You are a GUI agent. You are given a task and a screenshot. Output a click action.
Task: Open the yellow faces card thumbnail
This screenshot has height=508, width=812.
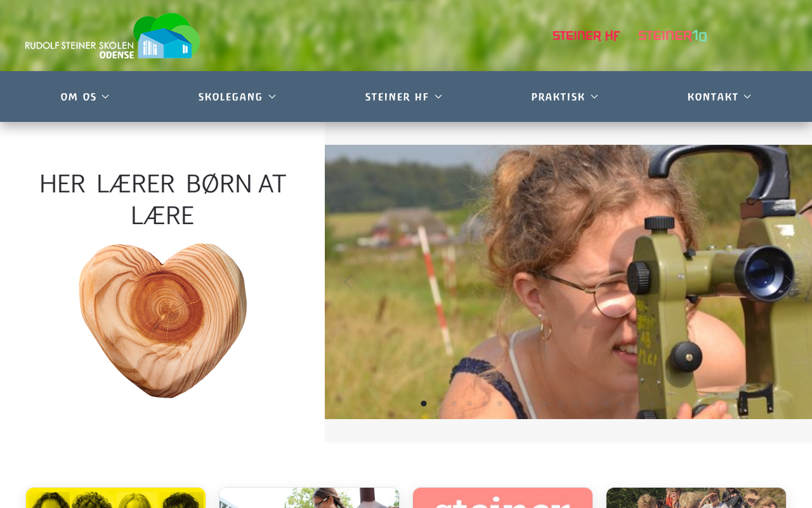[115, 498]
